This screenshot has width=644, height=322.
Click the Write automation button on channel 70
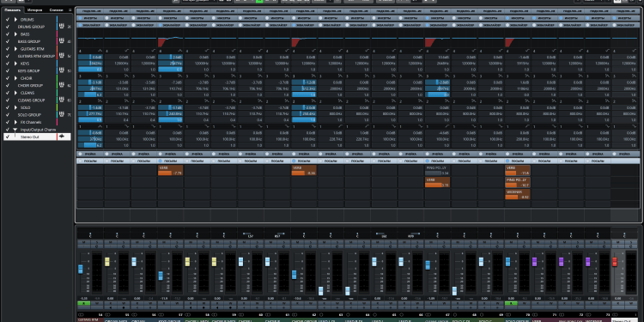[x=525, y=303]
